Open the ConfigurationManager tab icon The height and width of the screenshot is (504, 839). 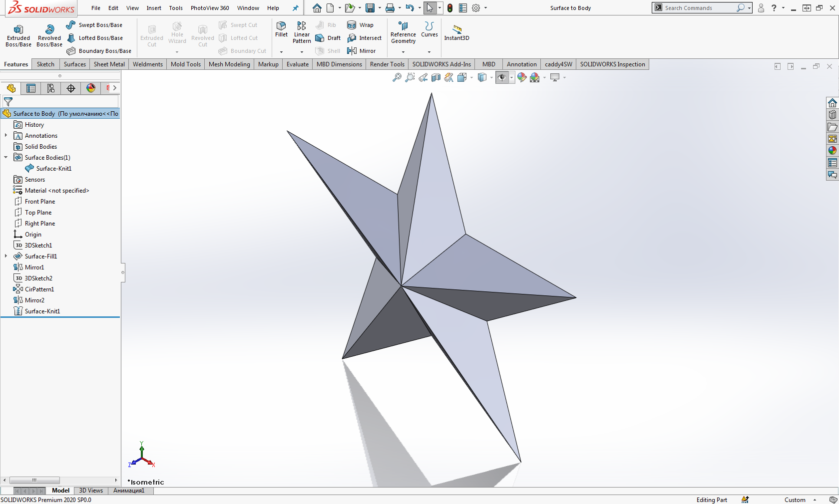click(x=51, y=88)
